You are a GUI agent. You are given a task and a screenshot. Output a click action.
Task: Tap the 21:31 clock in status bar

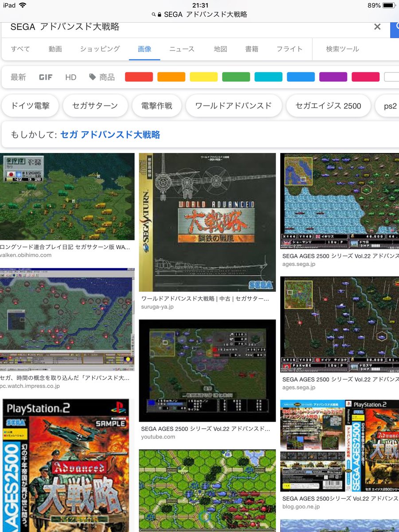click(x=200, y=5)
